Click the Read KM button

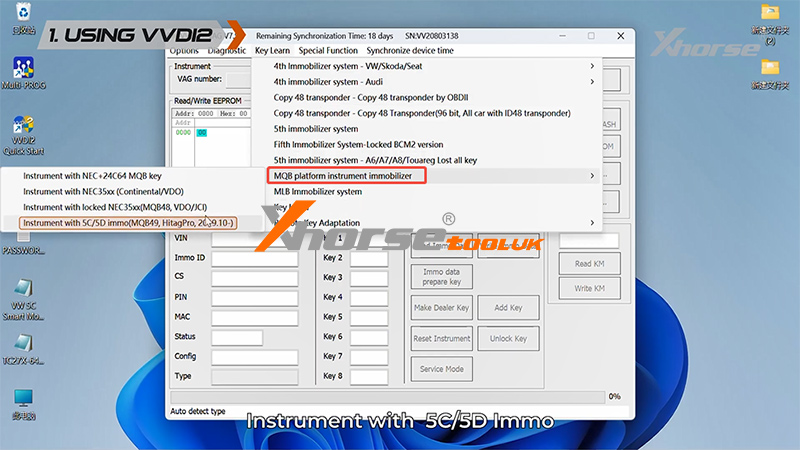[590, 264]
